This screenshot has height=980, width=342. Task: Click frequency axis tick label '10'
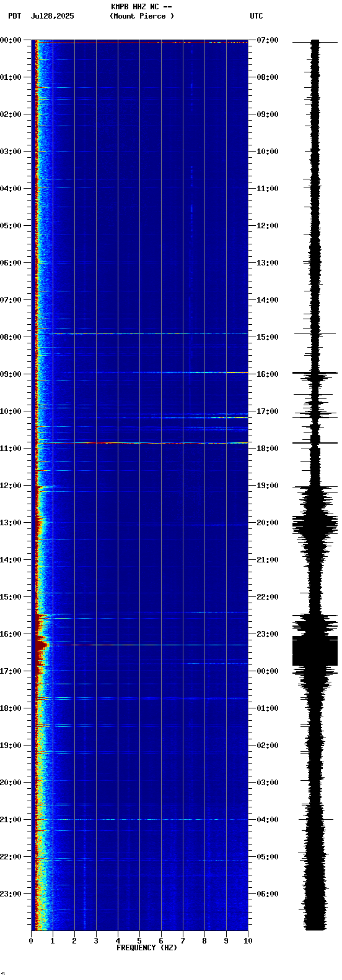coord(248,941)
